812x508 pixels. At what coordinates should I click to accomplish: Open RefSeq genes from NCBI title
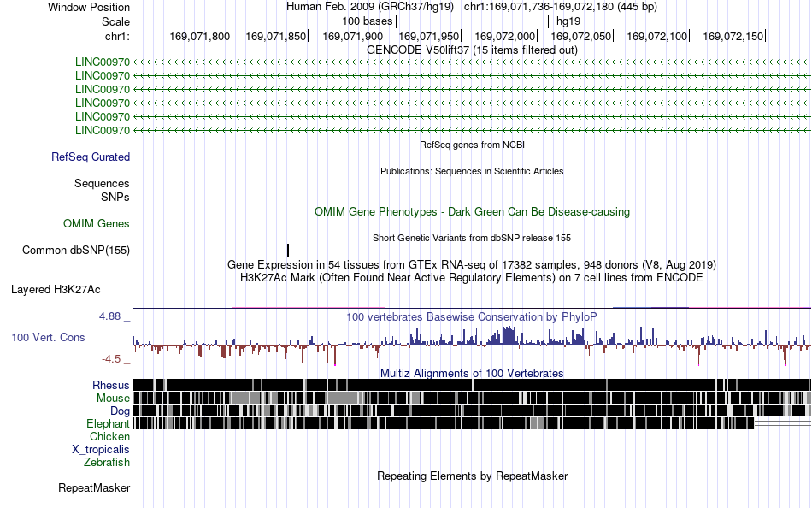point(472,145)
